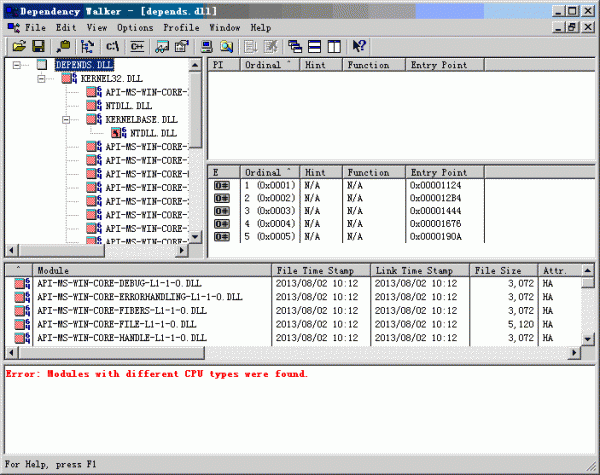Toggle the Full Paths c:\ icon
This screenshot has width=600, height=475.
[112, 46]
